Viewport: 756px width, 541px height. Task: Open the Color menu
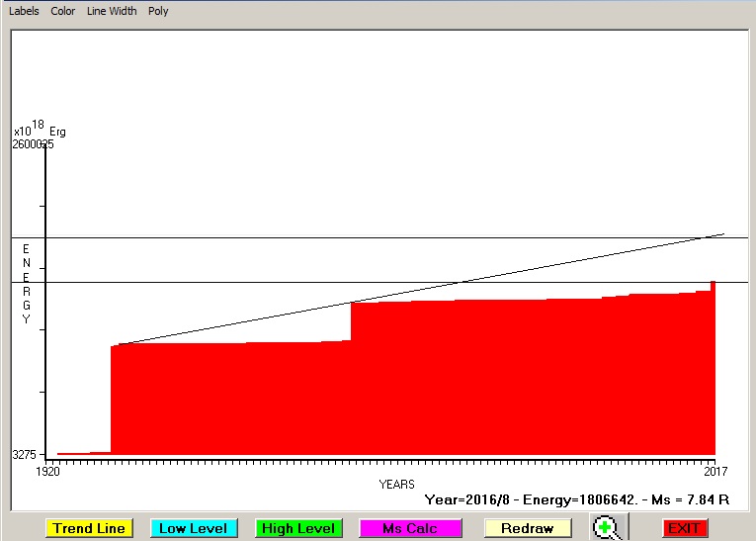pyautogui.click(x=63, y=12)
